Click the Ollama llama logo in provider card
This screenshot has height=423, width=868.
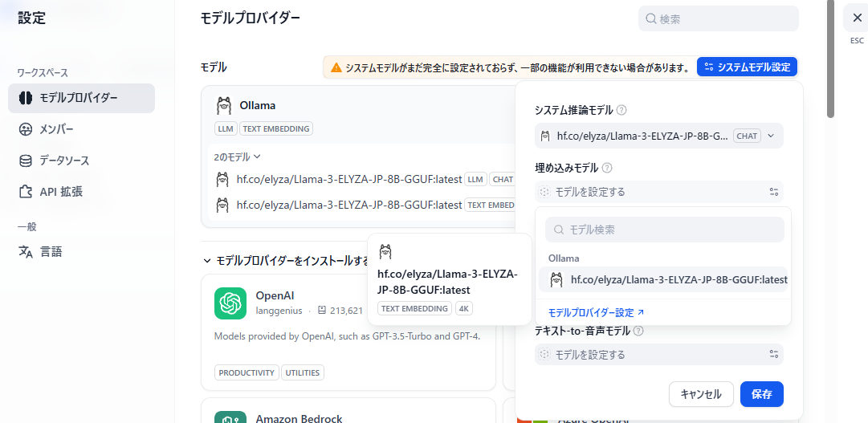point(224,105)
